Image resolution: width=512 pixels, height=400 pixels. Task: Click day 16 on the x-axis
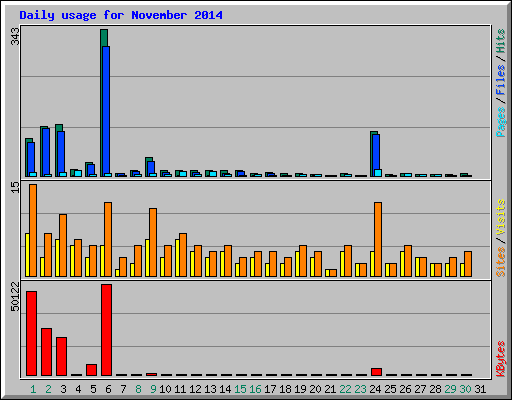click(x=255, y=389)
